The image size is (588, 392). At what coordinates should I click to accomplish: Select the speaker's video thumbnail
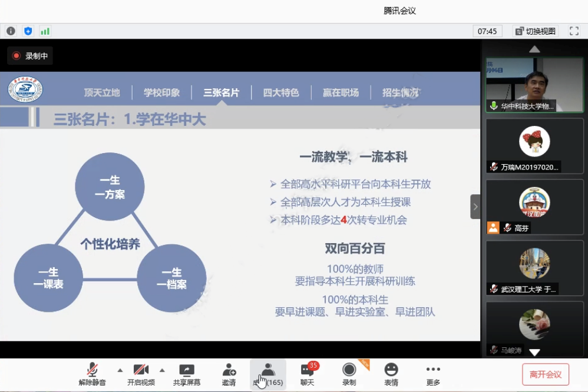point(534,85)
